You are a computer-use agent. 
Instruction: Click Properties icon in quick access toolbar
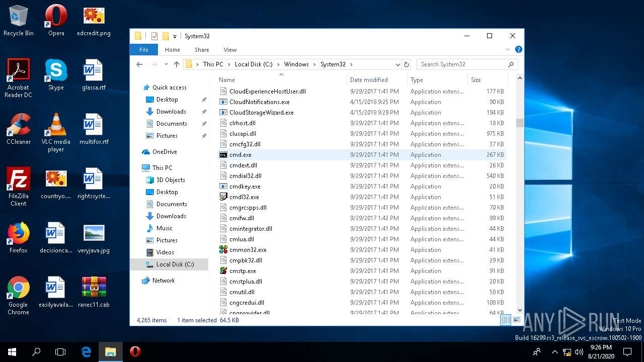(154, 36)
